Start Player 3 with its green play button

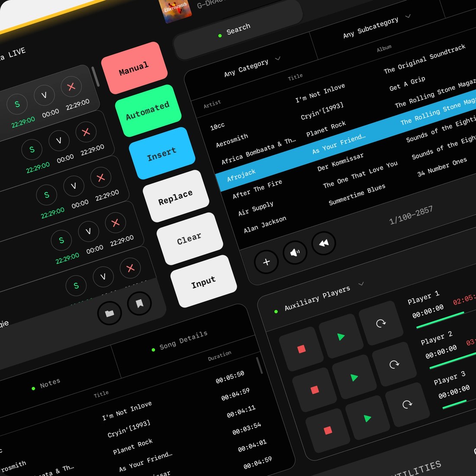368,418
